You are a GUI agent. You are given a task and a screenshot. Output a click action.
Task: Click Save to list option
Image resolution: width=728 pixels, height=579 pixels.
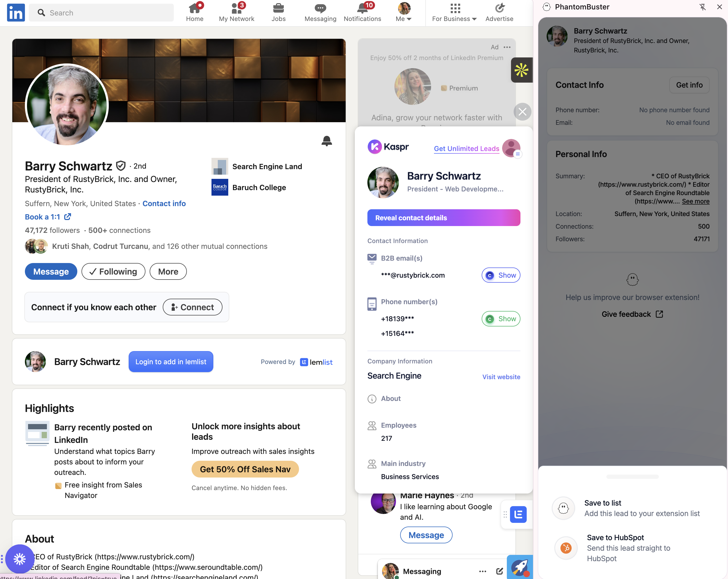[632, 508]
